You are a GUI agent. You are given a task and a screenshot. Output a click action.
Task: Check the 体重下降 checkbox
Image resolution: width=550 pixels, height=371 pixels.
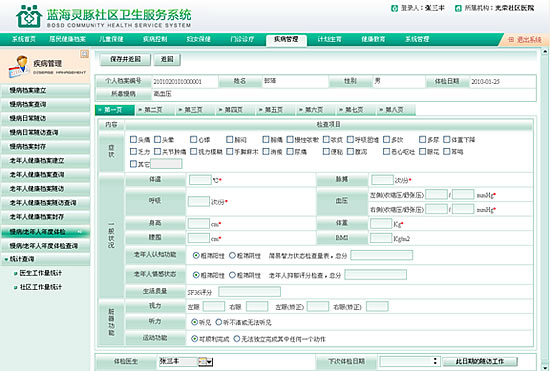click(447, 140)
